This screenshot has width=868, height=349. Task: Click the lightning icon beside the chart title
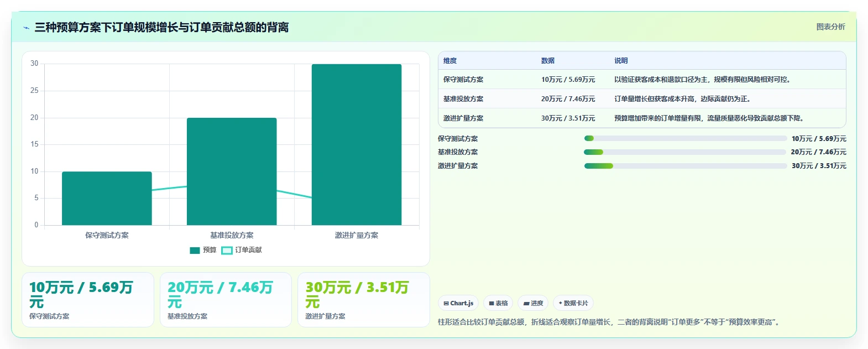click(x=26, y=28)
